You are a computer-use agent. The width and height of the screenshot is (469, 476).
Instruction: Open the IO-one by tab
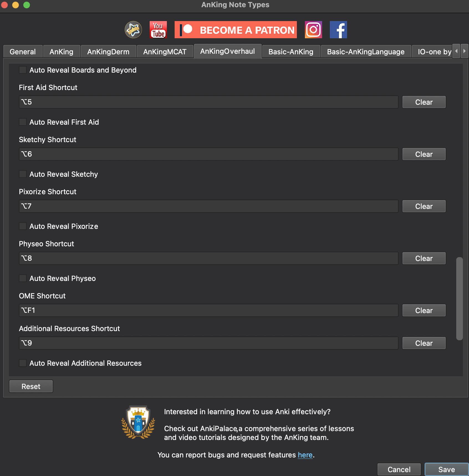click(432, 52)
